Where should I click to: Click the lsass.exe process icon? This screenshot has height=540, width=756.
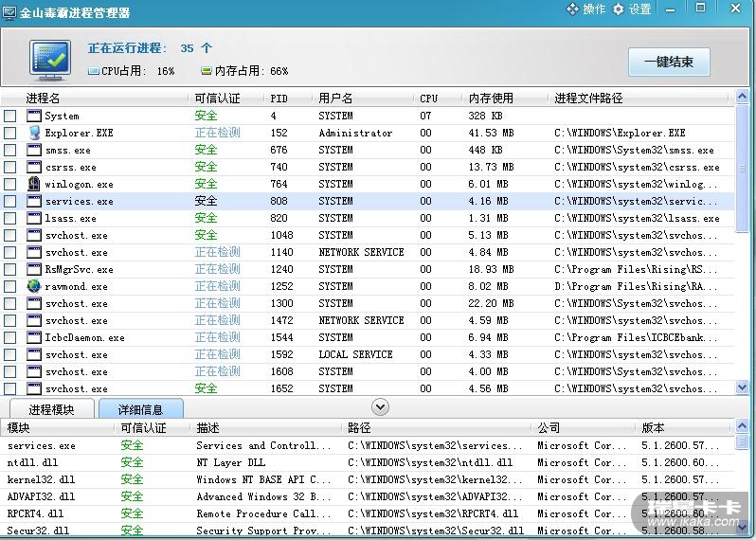[x=34, y=218]
